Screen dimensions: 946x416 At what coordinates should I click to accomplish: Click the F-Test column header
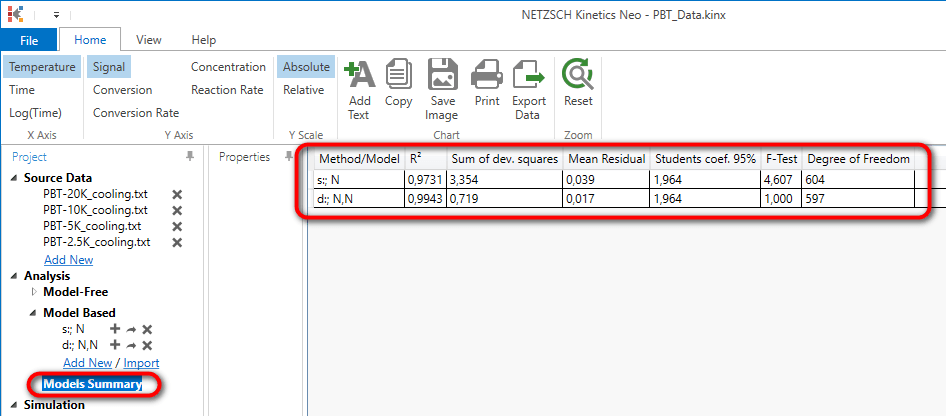[x=781, y=159]
